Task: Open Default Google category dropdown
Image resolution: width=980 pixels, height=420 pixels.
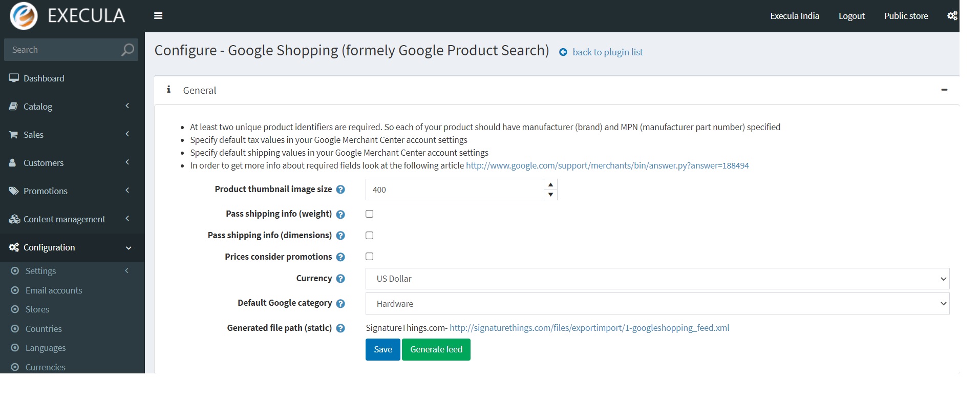Action: [x=657, y=304]
